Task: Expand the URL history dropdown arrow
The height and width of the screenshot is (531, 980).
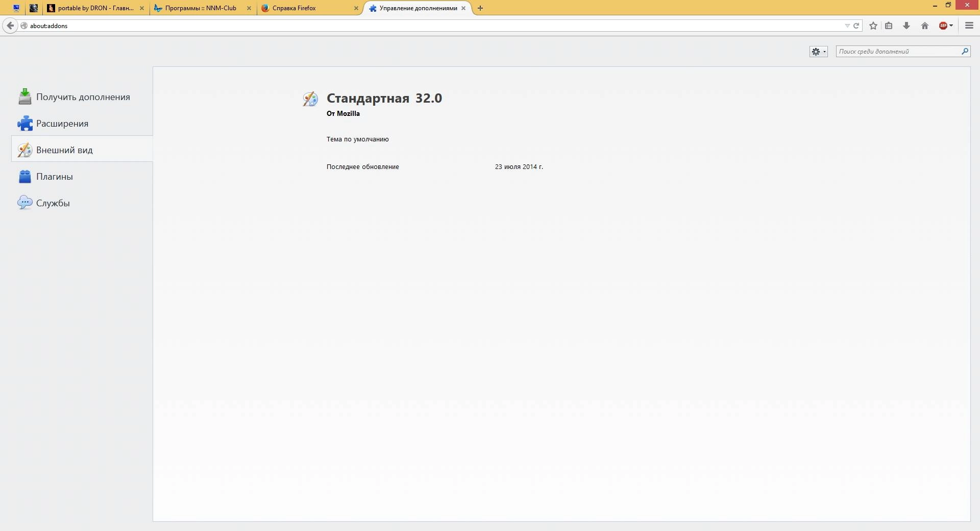Action: [x=847, y=26]
